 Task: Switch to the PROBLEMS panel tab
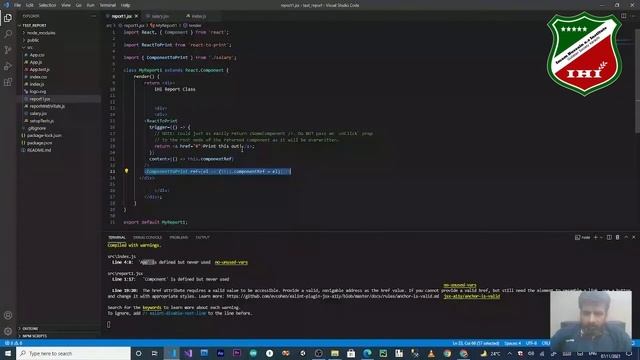[179, 237]
